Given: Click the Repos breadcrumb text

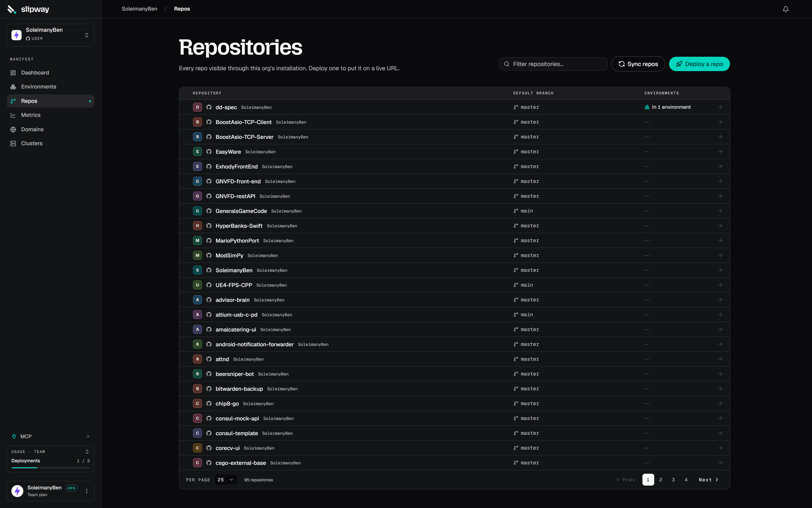Looking at the screenshot, I should click(x=182, y=9).
